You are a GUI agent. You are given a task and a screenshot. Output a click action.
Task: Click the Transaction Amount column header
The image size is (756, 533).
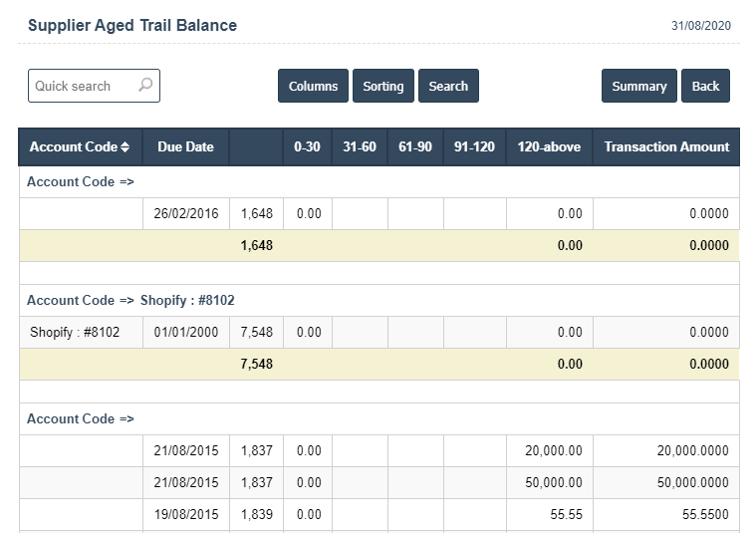(666, 146)
